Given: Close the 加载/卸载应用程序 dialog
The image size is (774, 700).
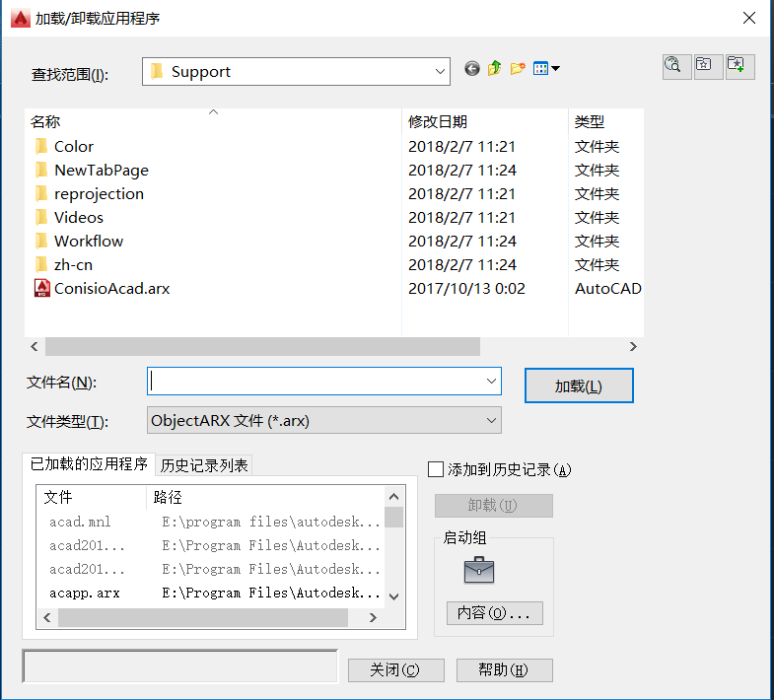Looking at the screenshot, I should (748, 19).
